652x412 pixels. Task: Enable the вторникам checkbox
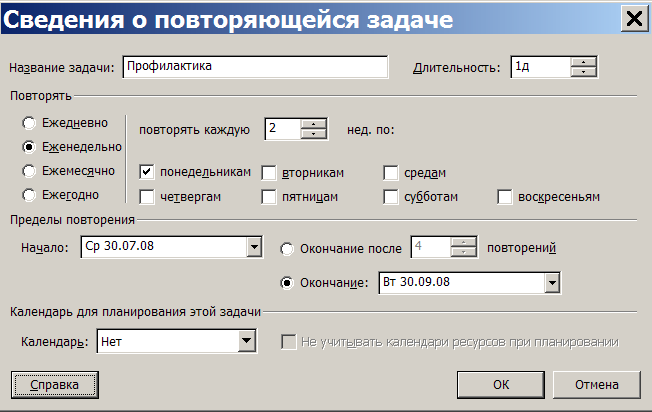click(269, 173)
